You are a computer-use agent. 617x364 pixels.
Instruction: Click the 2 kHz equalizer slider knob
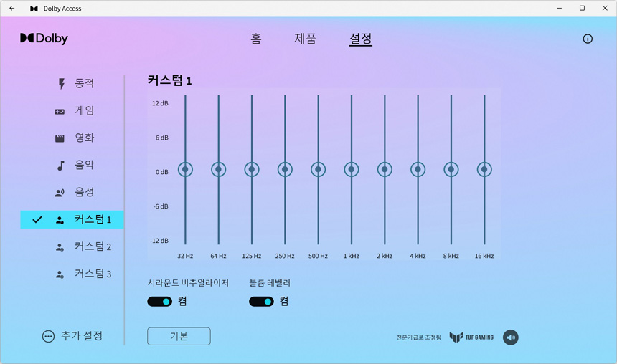(x=385, y=169)
